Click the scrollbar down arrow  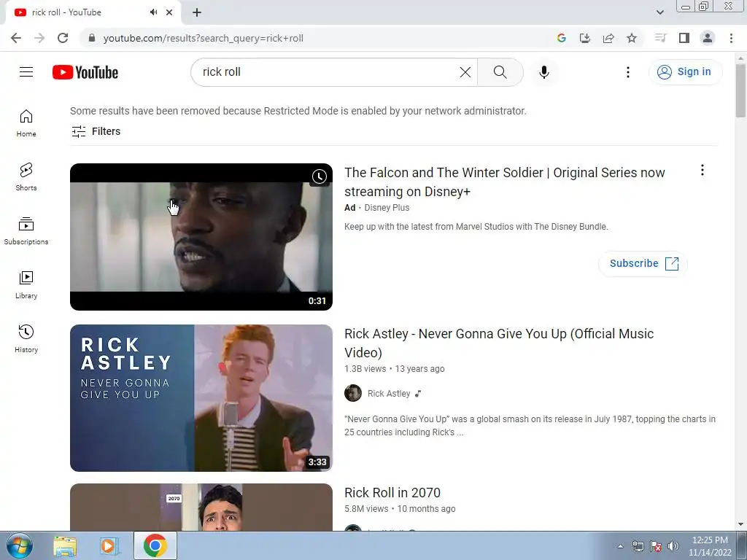point(740,525)
